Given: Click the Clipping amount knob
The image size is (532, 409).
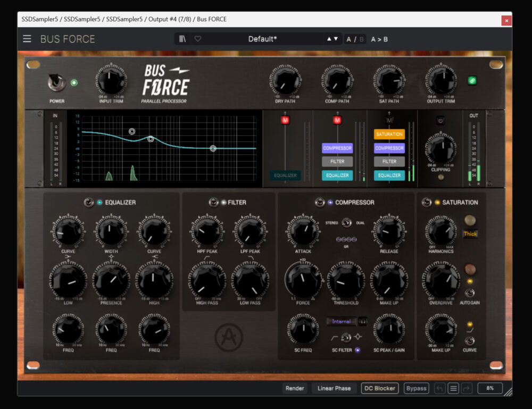Looking at the screenshot, I should coord(440,148).
